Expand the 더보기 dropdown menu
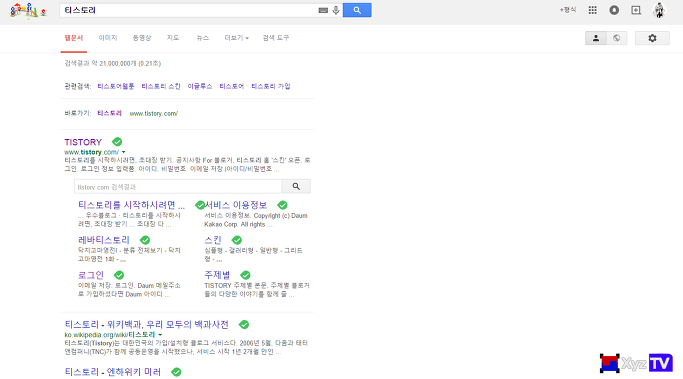Image resolution: width=683 pixels, height=379 pixels. pos(237,38)
